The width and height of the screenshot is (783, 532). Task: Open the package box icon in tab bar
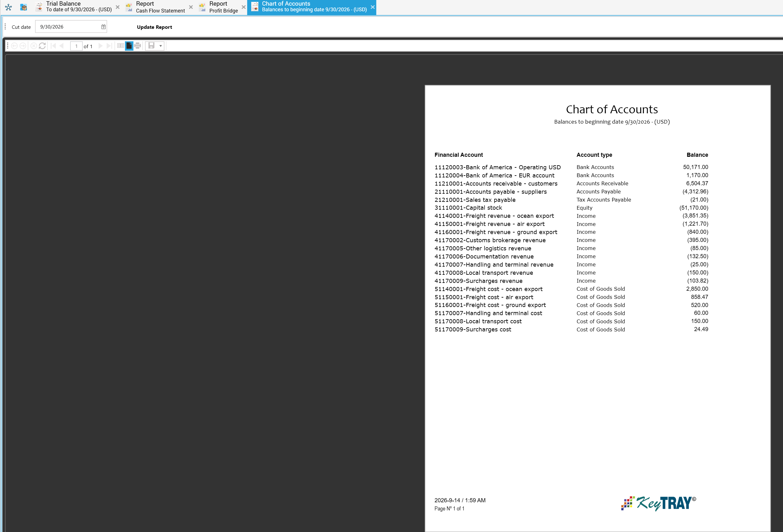23,7
